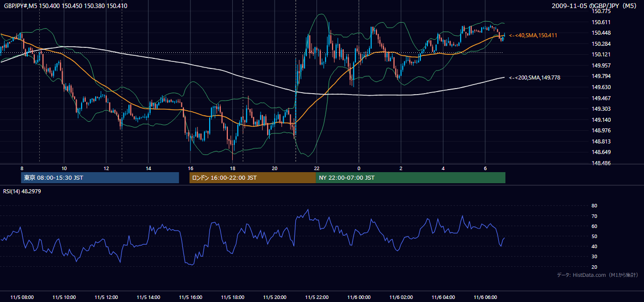Image resolution: width=644 pixels, height=302 pixels.
Task: Click hour 20 tick under price chart
Action: tap(275, 168)
